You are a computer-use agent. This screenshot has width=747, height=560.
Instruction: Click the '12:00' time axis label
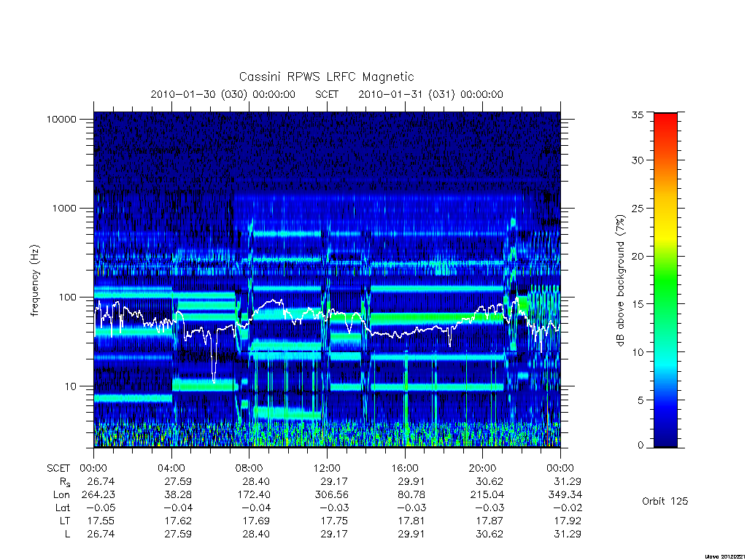coord(328,468)
